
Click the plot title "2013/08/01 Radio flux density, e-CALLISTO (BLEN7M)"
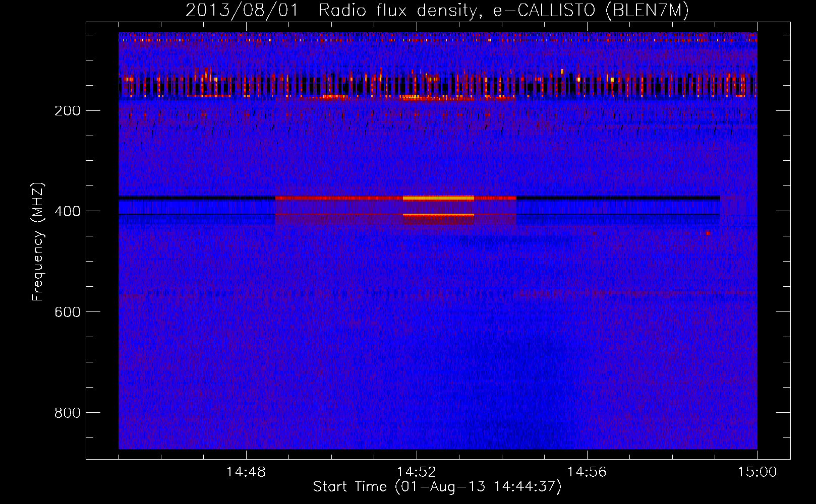tap(437, 10)
